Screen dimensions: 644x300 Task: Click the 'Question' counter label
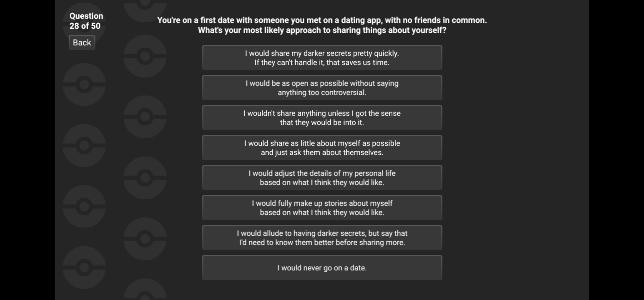point(86,16)
